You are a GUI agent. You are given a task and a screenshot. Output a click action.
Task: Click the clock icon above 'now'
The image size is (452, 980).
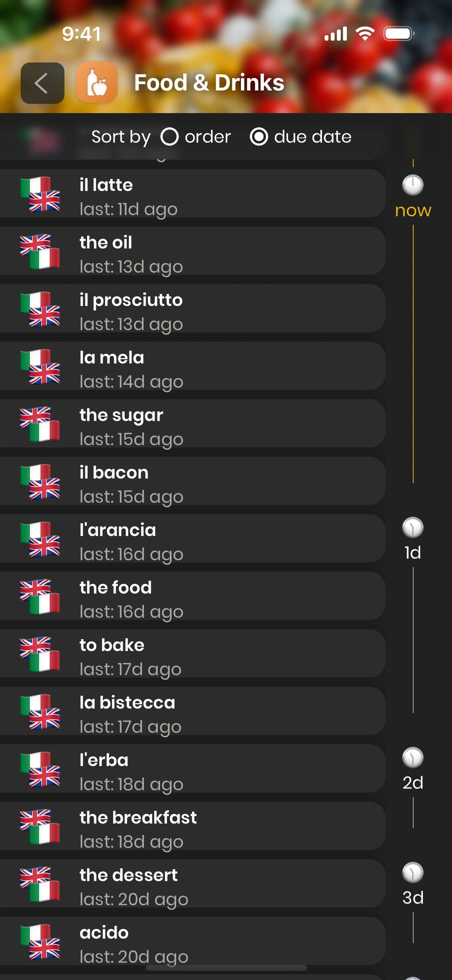coord(413,185)
